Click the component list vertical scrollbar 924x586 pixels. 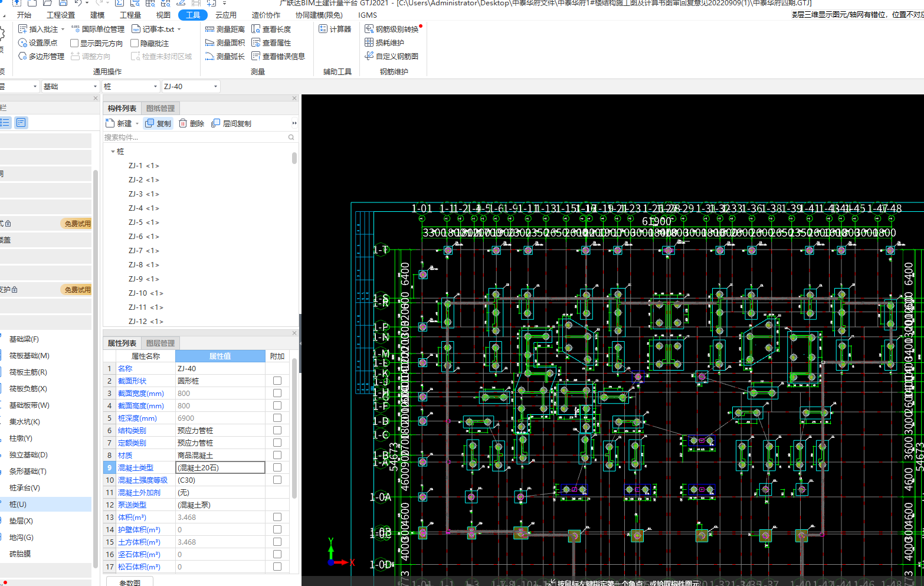pos(294,158)
